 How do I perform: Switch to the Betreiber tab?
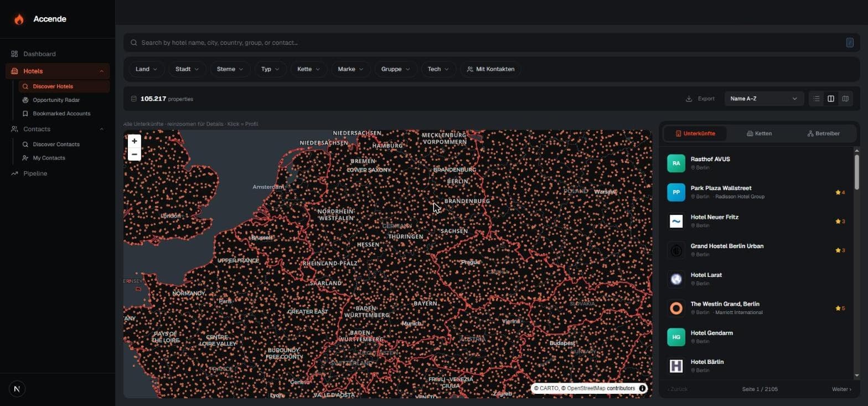click(x=823, y=133)
